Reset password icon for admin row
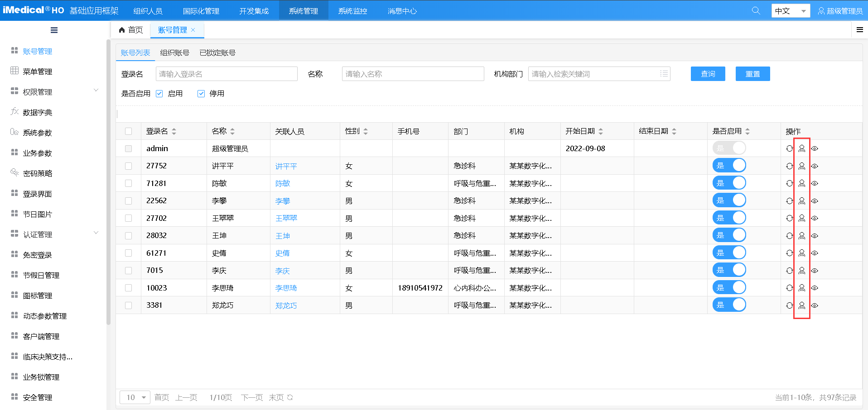Viewport: 868px width, 410px height. pyautogui.click(x=788, y=148)
